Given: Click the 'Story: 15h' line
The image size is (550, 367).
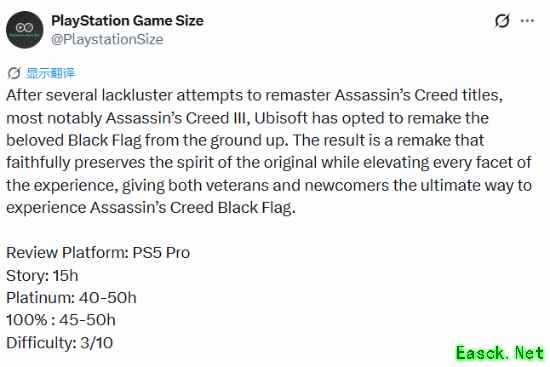Looking at the screenshot, I should click(42, 275).
